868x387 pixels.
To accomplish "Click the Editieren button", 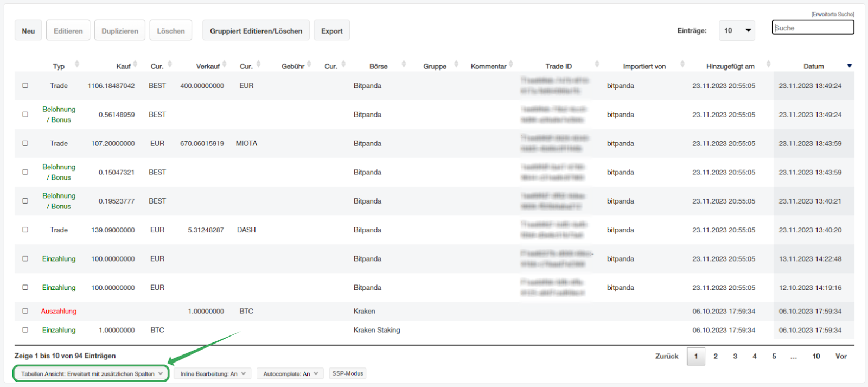I will point(68,30).
